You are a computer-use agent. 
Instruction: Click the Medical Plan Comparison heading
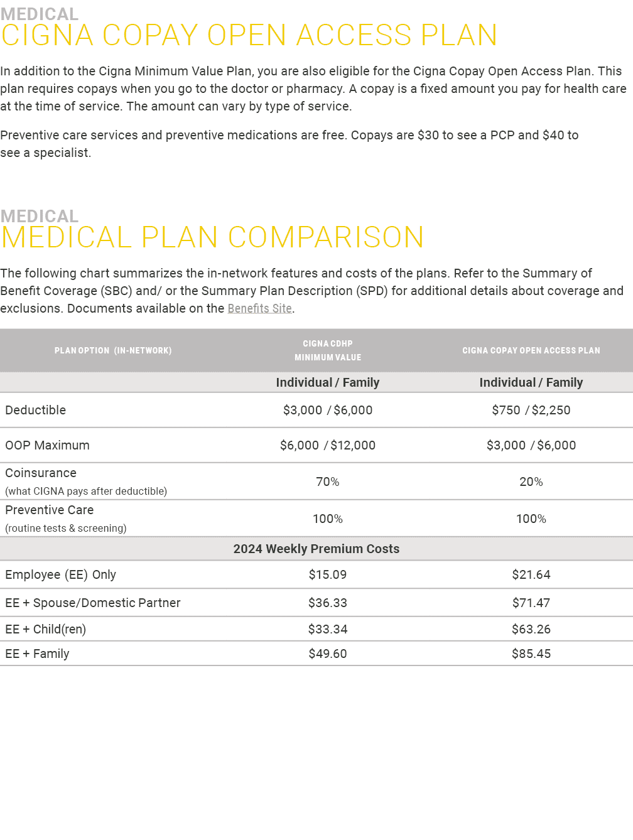pos(212,237)
